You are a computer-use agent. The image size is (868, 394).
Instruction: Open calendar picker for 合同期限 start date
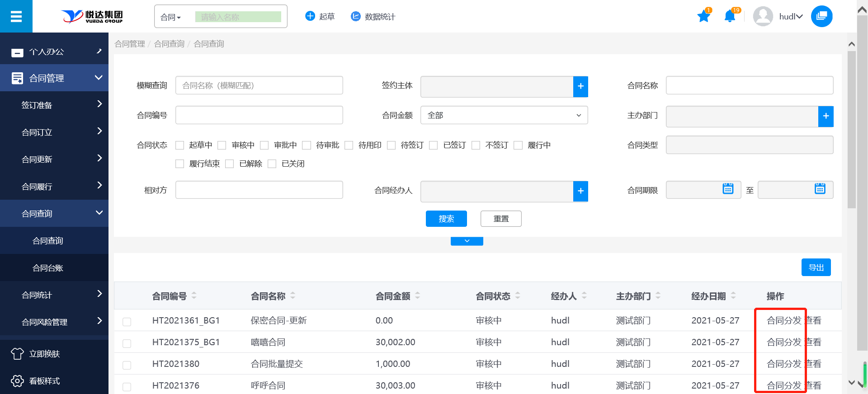click(728, 189)
